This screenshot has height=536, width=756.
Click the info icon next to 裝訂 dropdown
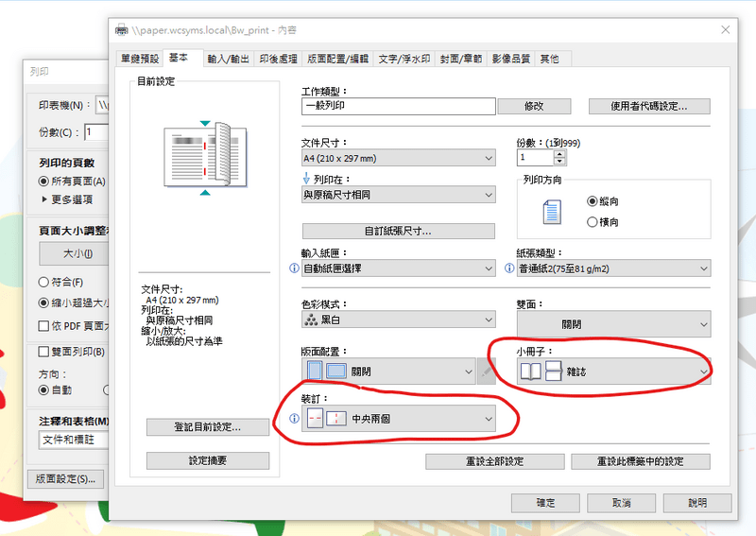[x=293, y=418]
